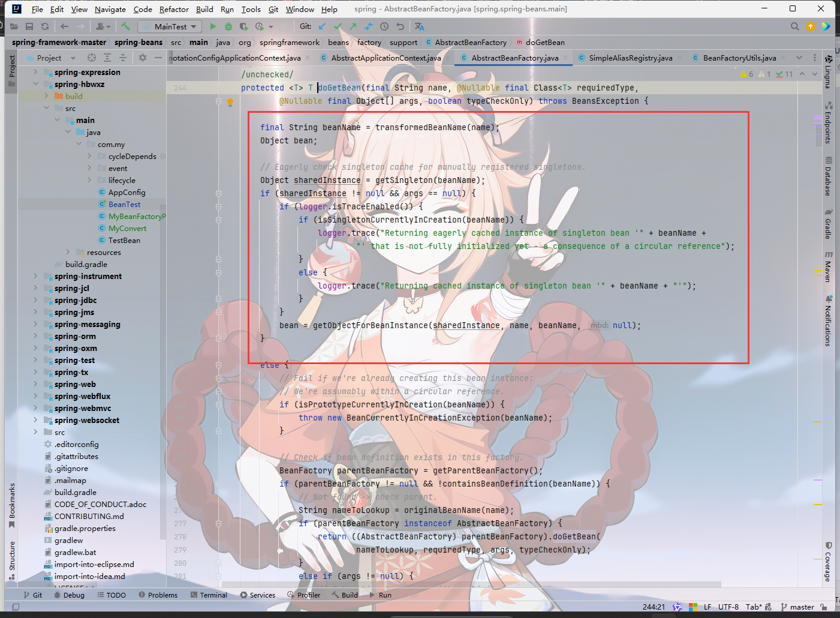Screen dimensions: 840x618
Task: Click the UTF-8 encoding widget
Action: 728,607
